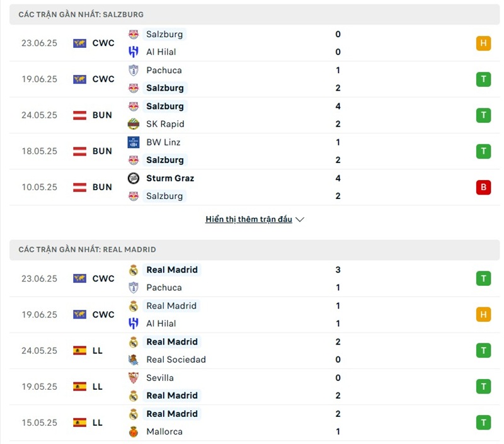Click the red B badge for Sturm Graz match
Image resolution: width=504 pixels, height=444 pixels.
[483, 187]
